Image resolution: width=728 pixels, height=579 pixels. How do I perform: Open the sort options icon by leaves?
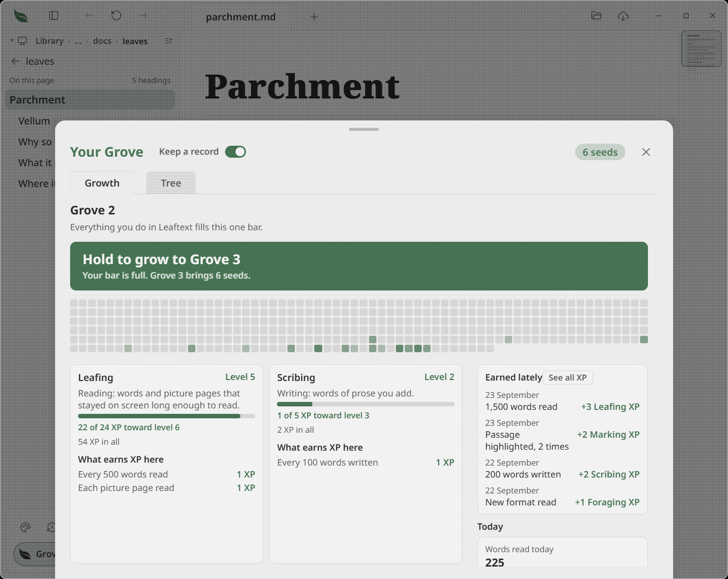(169, 41)
